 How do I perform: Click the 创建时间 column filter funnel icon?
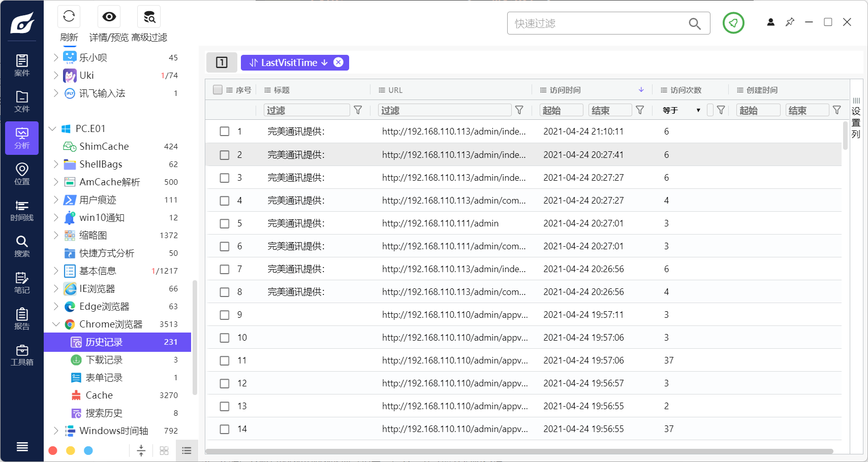pos(837,110)
